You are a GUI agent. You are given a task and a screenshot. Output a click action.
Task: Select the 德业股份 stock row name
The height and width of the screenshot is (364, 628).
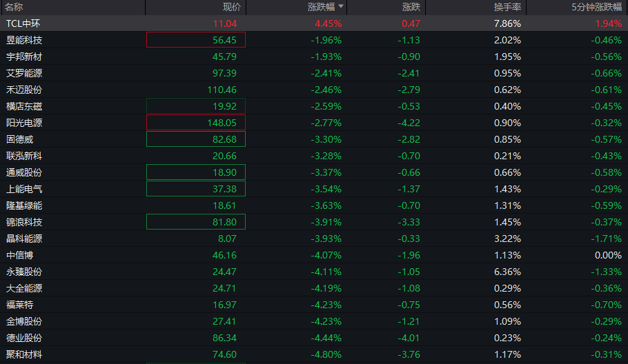24,338
